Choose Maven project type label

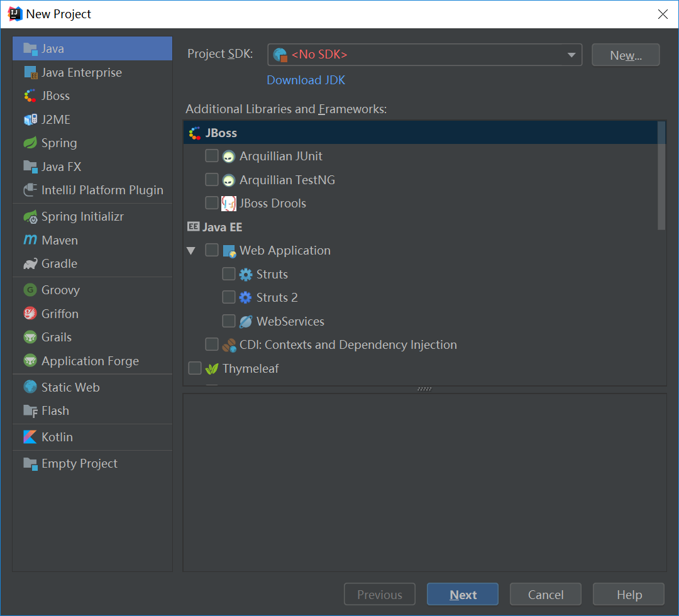[x=60, y=240]
